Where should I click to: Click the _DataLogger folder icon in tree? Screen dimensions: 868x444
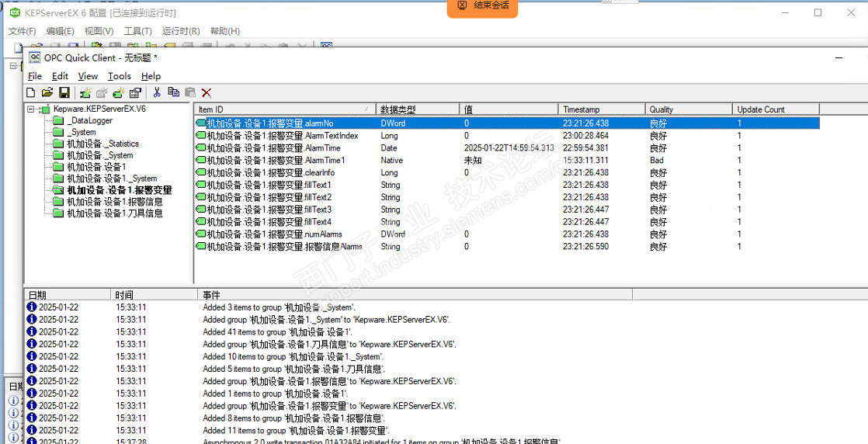(x=58, y=120)
